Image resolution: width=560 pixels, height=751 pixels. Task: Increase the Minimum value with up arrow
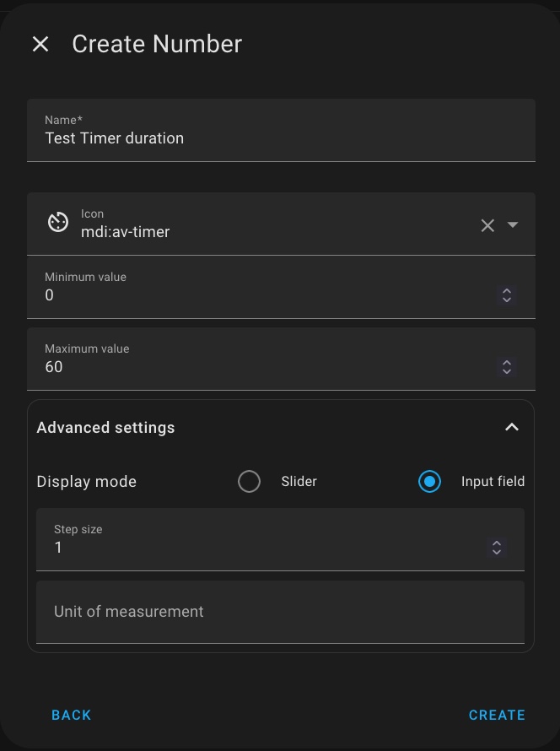tap(506, 291)
